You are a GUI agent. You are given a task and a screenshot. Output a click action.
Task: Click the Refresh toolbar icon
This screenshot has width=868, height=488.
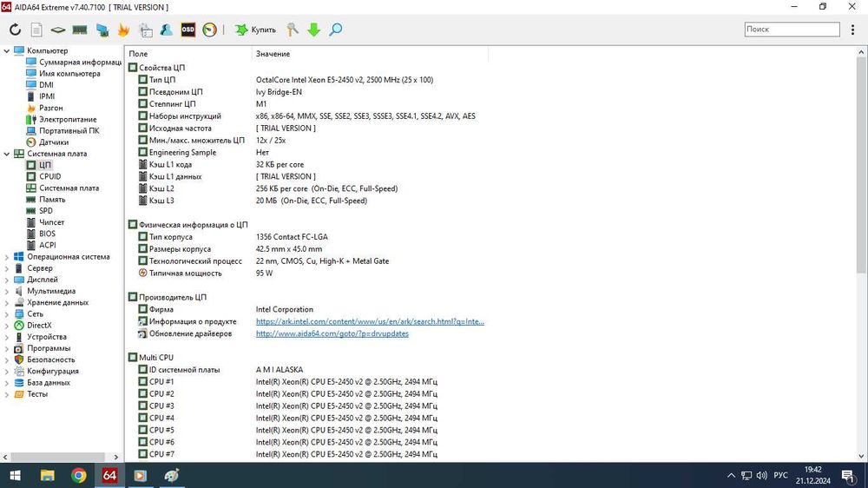pos(15,30)
